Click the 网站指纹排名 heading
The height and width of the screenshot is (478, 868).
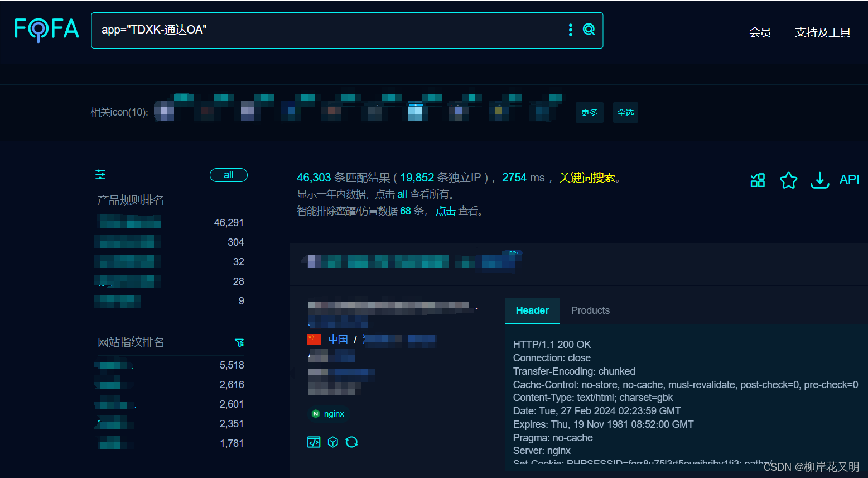point(131,342)
